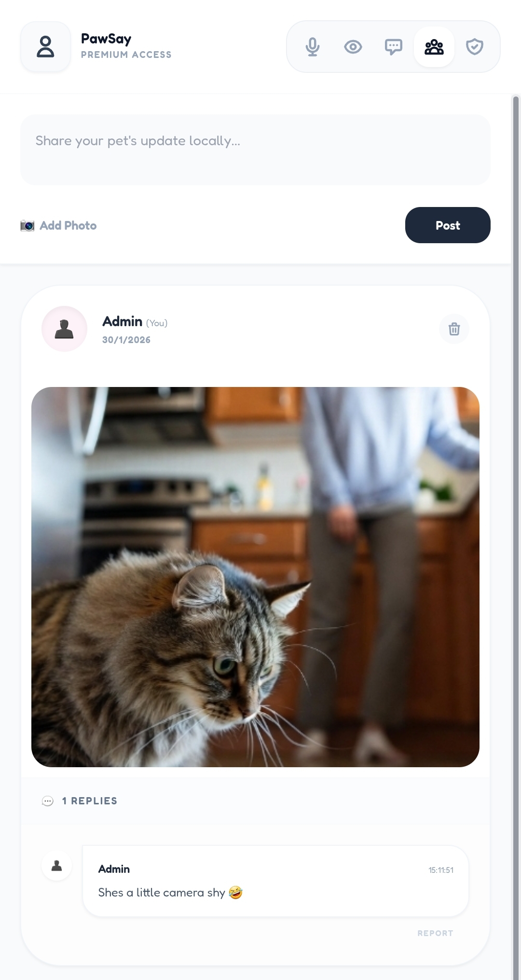Delete the Admin post with trash icon
This screenshot has height=980, width=521.
point(454,329)
